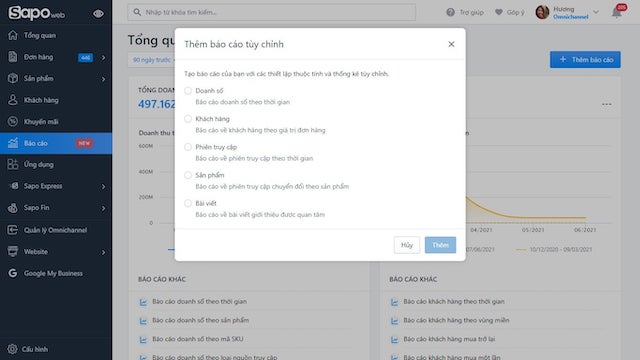Expand the Sapo Express submenu arrow
The height and width of the screenshot is (360, 640).
(x=103, y=187)
